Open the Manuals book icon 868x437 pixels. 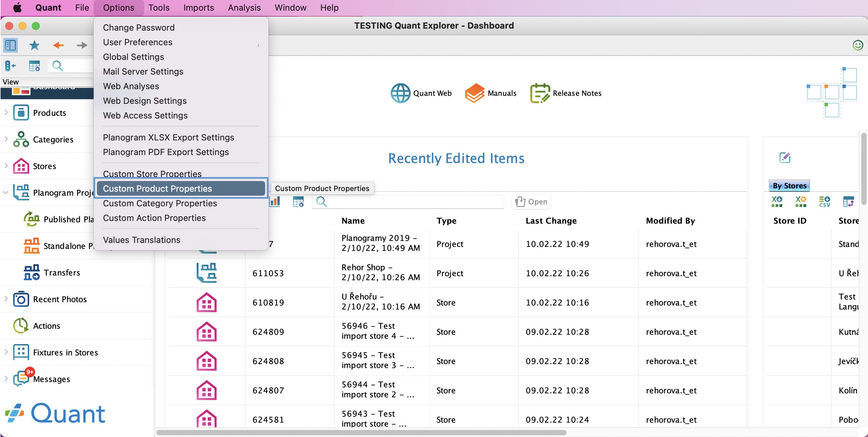pos(475,93)
